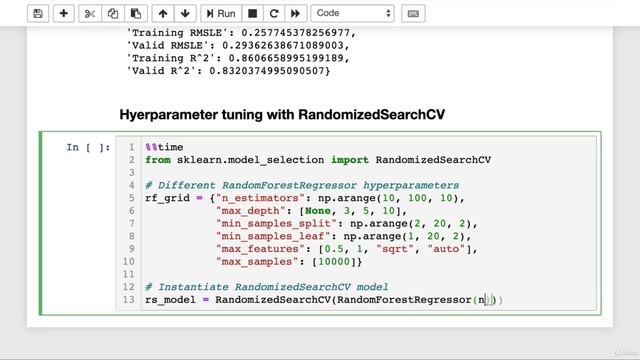Screen dimensions: 640x360
Task: Click the hyperparameters comment on line 4
Action: pos(302,185)
